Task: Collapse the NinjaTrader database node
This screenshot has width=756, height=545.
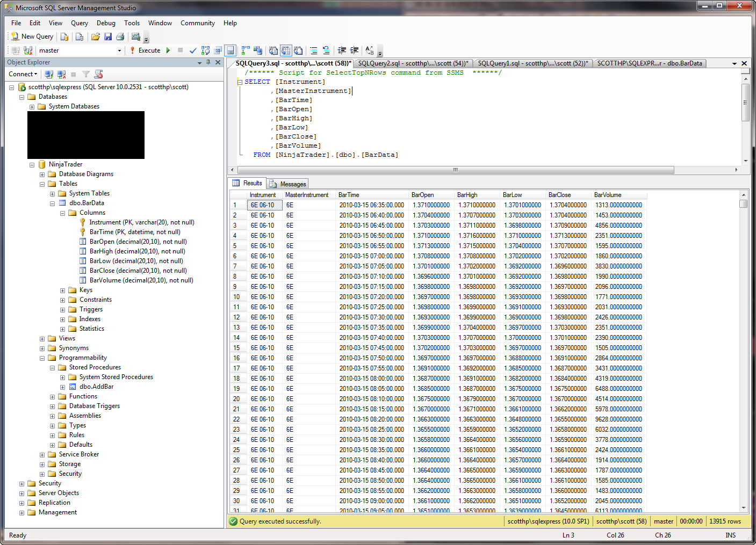Action: [x=32, y=165]
